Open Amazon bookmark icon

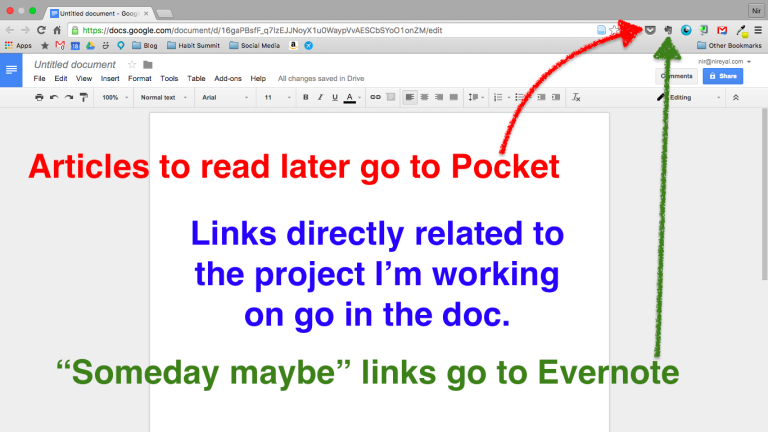point(293,46)
